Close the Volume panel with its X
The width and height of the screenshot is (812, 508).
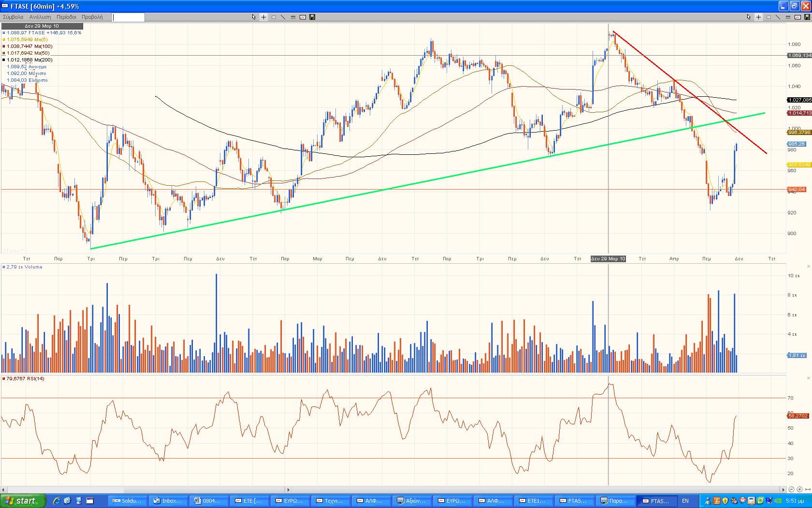coord(809,267)
